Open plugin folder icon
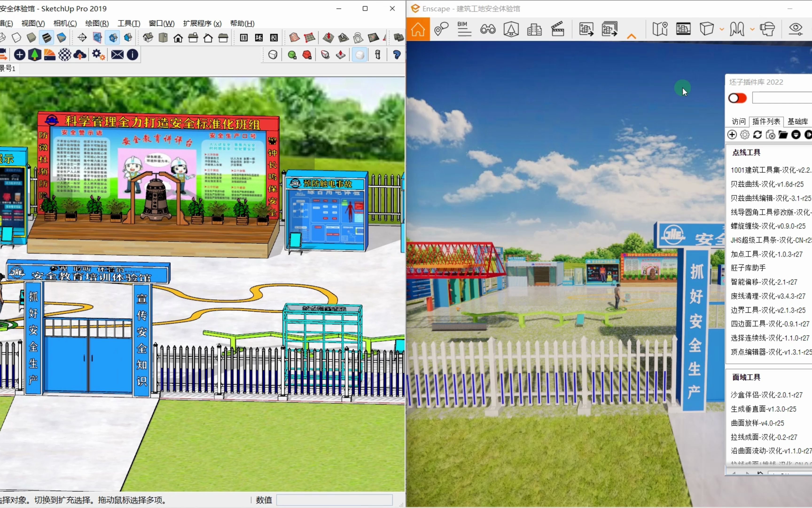812x508 pixels. [x=783, y=135]
